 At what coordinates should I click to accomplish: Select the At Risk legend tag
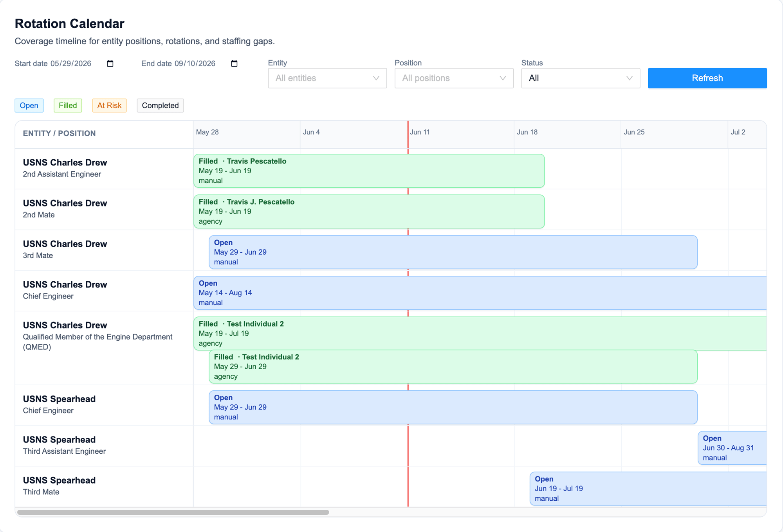click(x=109, y=106)
